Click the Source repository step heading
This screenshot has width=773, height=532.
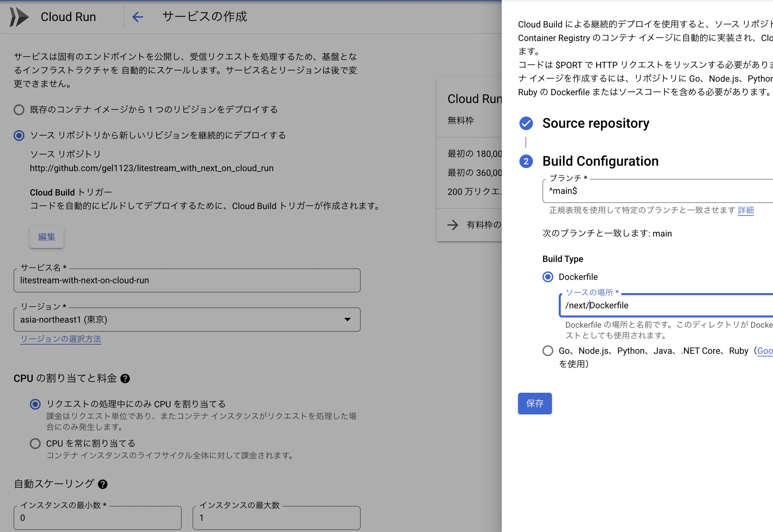point(596,123)
